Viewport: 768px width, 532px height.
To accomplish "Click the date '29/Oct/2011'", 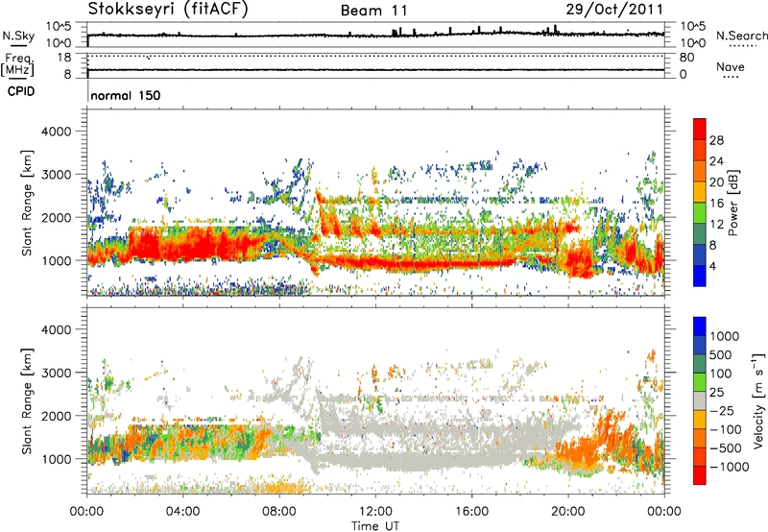I will coord(614,9).
